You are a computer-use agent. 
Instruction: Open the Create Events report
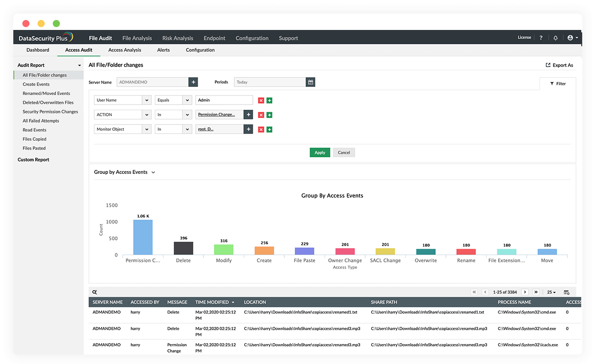pyautogui.click(x=36, y=84)
